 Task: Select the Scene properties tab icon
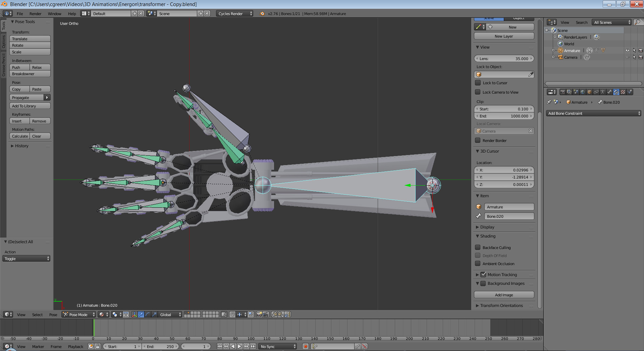(x=576, y=92)
